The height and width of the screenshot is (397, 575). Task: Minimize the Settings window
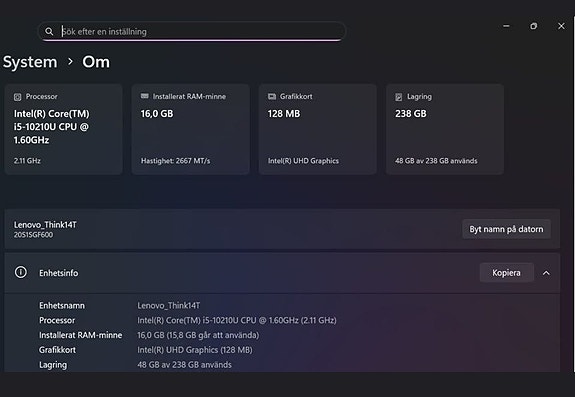pyautogui.click(x=506, y=26)
